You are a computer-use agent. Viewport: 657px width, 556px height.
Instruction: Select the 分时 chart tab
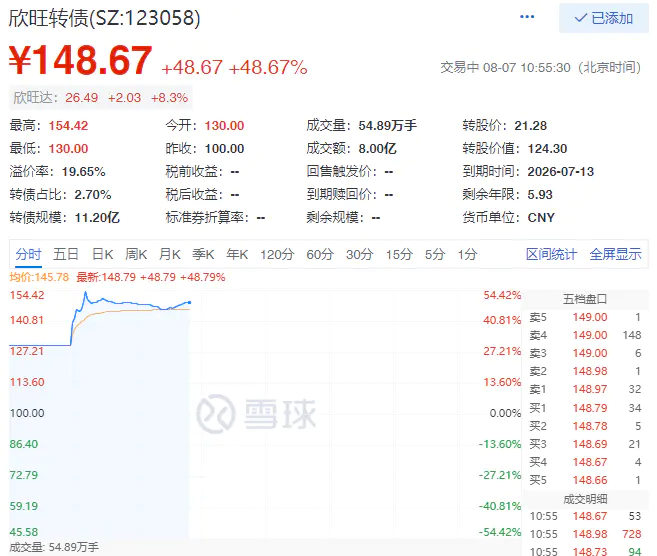pyautogui.click(x=28, y=254)
